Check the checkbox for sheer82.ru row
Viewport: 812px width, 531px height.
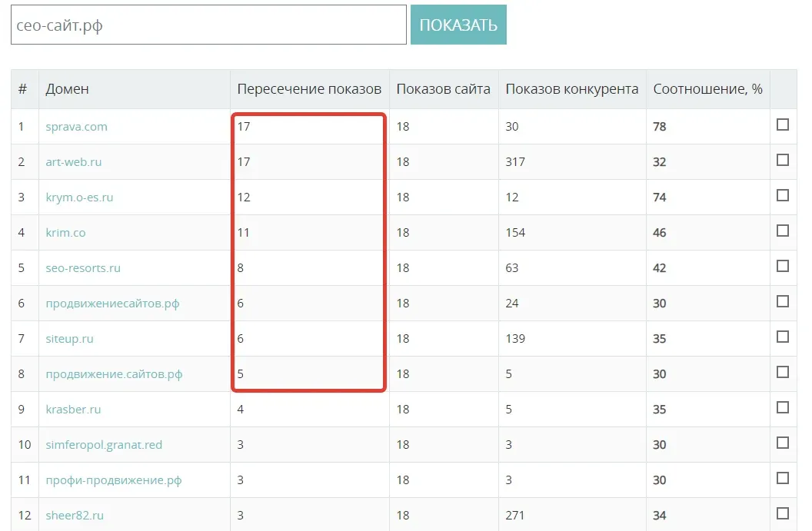pyautogui.click(x=783, y=513)
